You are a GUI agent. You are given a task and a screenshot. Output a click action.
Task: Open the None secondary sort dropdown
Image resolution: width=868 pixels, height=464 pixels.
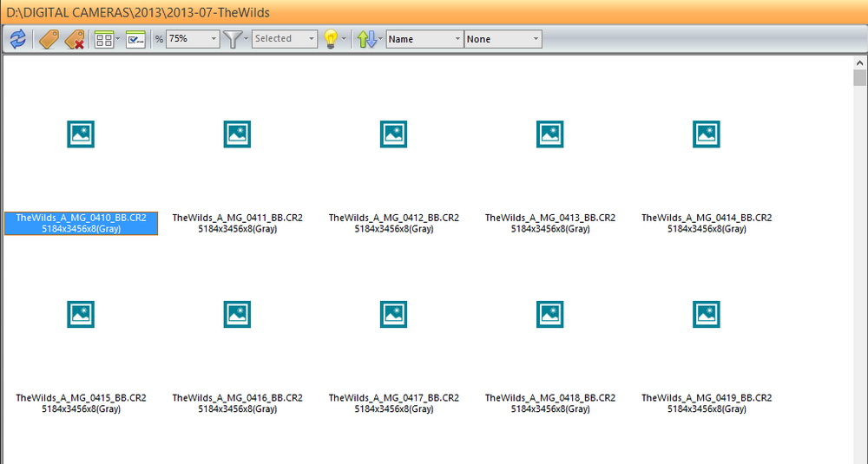tap(503, 39)
